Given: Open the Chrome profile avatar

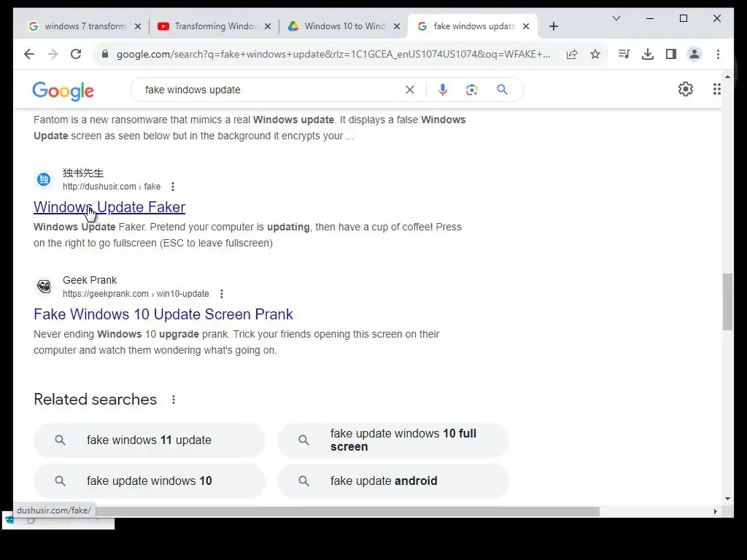Looking at the screenshot, I should point(694,54).
